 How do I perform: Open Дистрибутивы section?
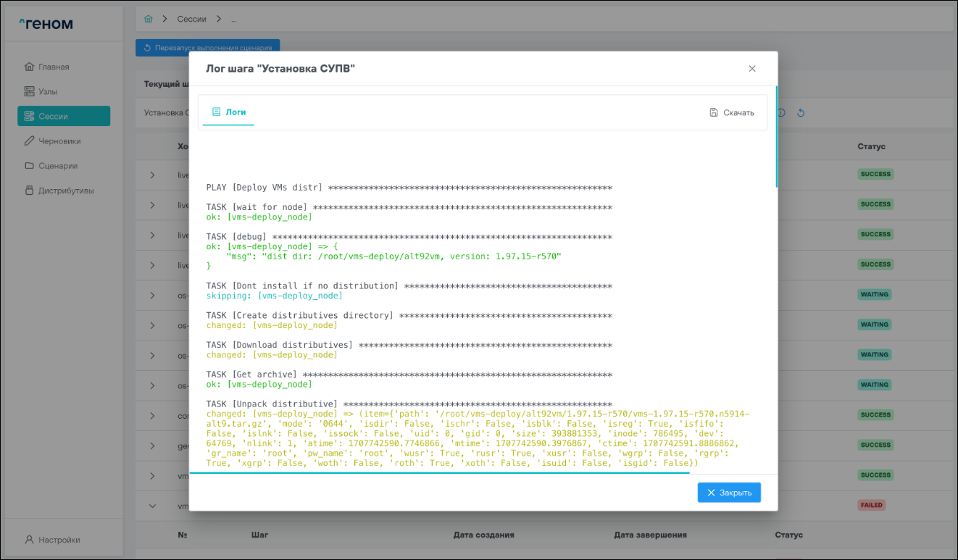(x=65, y=191)
